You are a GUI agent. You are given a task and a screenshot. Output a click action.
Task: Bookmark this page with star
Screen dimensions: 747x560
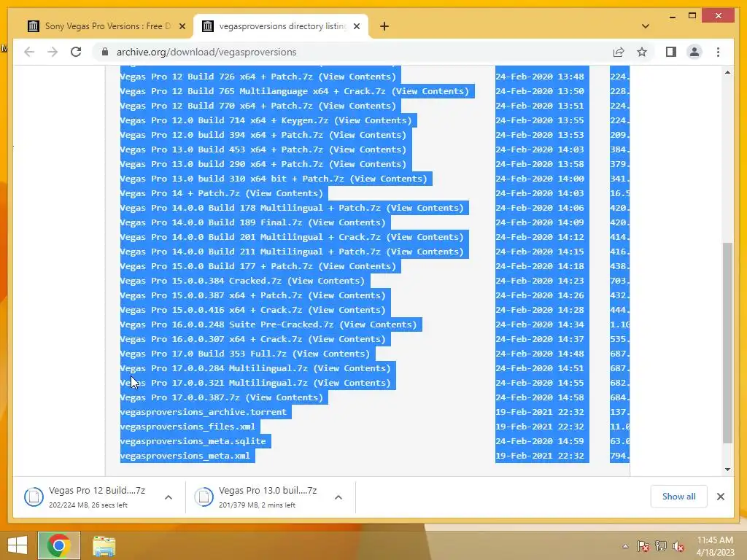tap(642, 52)
